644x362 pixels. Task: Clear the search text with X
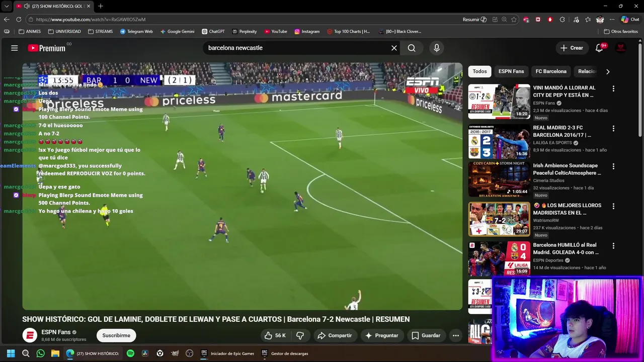click(x=394, y=48)
